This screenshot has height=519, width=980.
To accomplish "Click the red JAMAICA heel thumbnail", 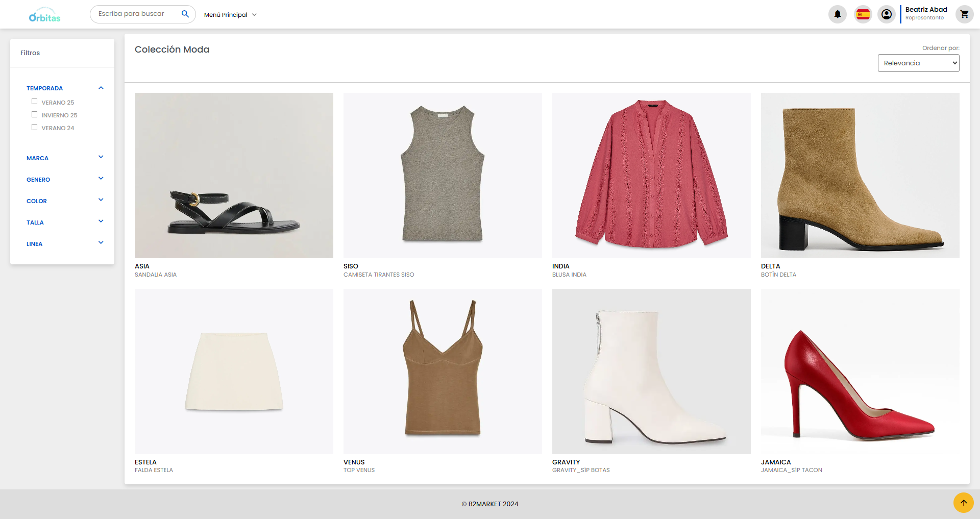I will [860, 372].
